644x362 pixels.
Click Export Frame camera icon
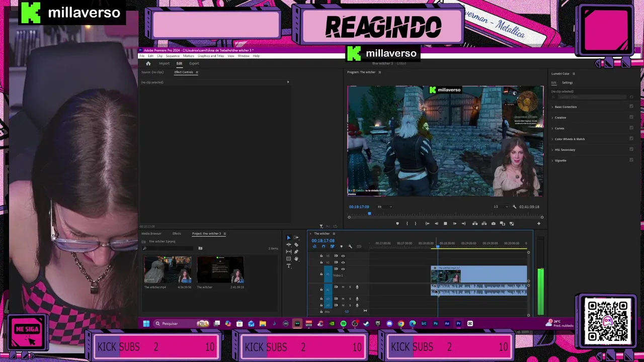pyautogui.click(x=494, y=223)
